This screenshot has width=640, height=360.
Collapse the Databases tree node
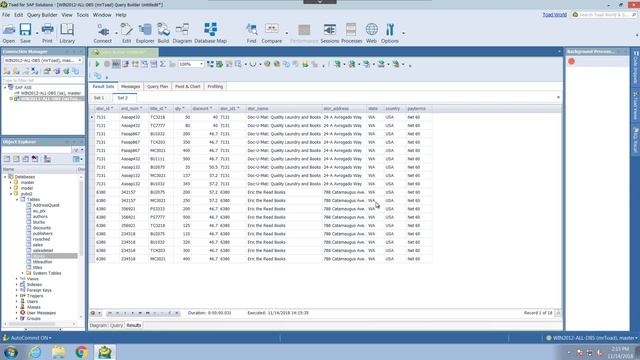tap(5, 177)
